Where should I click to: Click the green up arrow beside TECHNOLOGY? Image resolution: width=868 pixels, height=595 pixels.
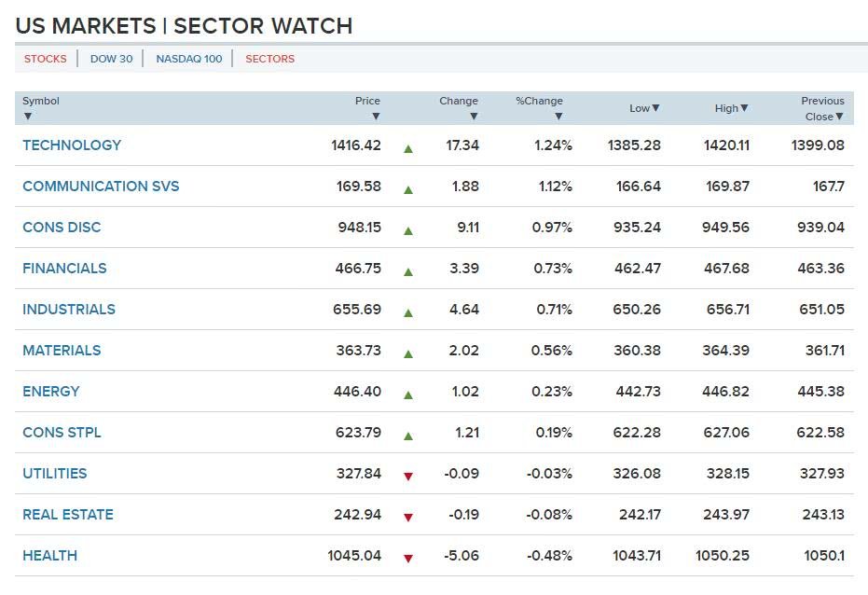coord(407,147)
